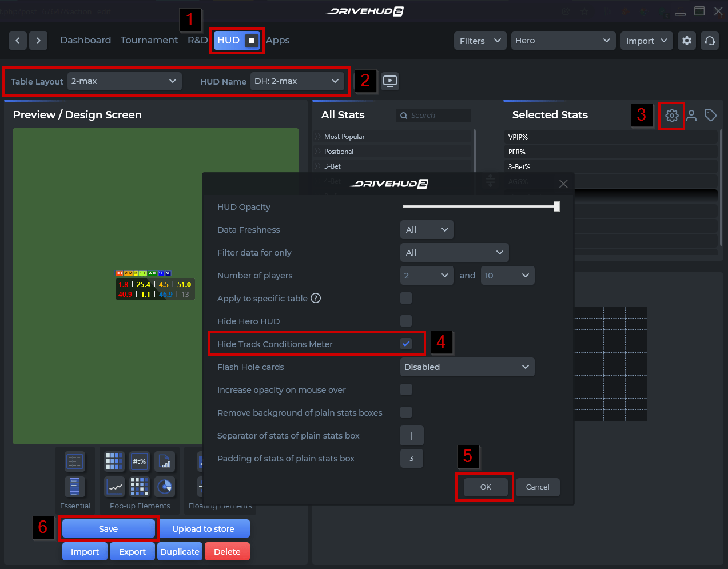Click the blue Import button below Save
728x569 pixels.
pyautogui.click(x=85, y=551)
